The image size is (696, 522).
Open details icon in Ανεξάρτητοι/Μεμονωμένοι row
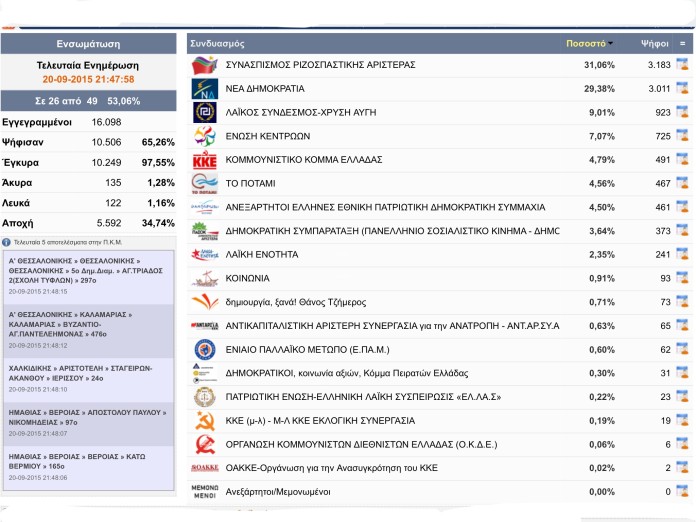[682, 491]
